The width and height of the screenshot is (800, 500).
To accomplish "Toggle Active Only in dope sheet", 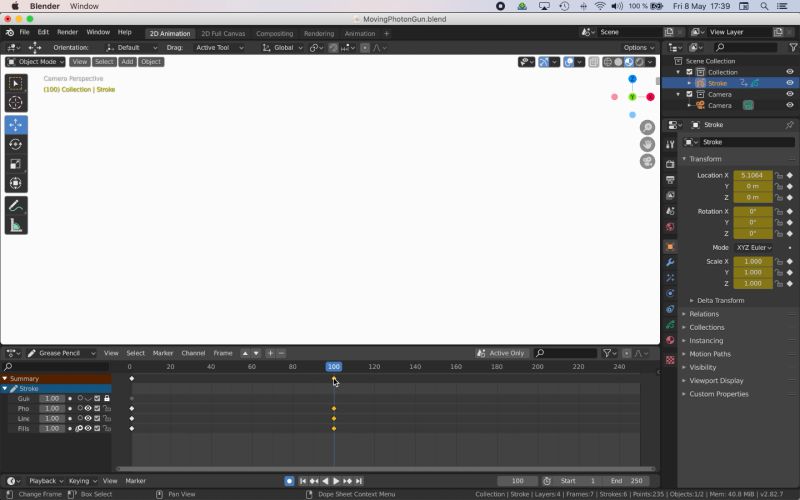I will point(500,353).
